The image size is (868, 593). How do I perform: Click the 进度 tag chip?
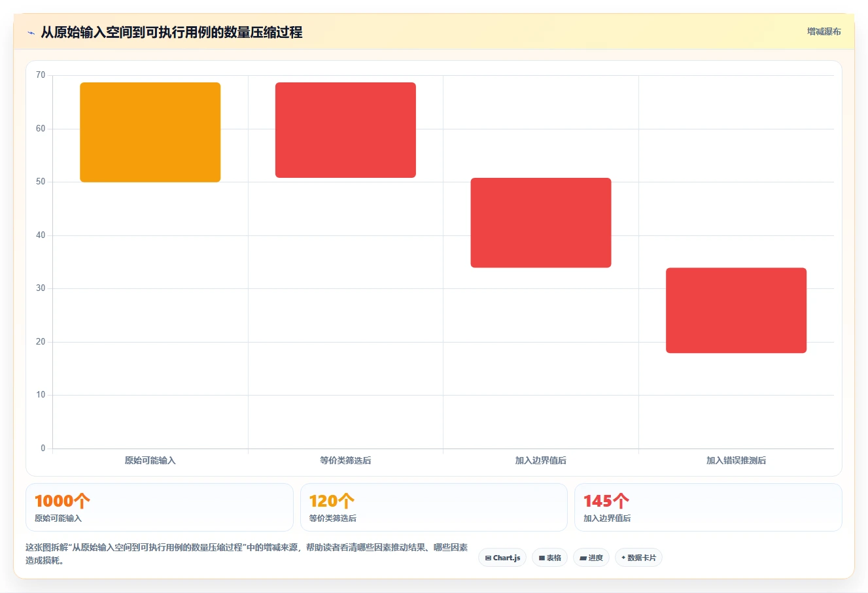pos(591,558)
